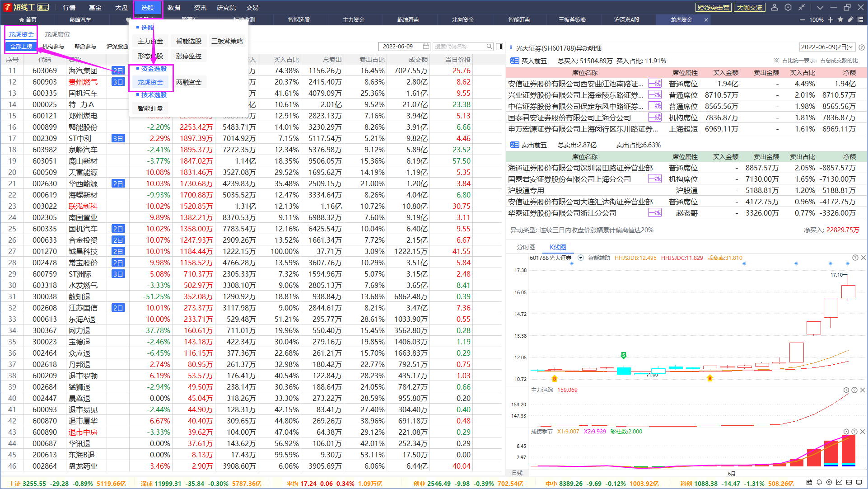Viewport: 868px width, 489px height.
Task: Select the 贵州燃气 stock row
Action: click(252, 82)
